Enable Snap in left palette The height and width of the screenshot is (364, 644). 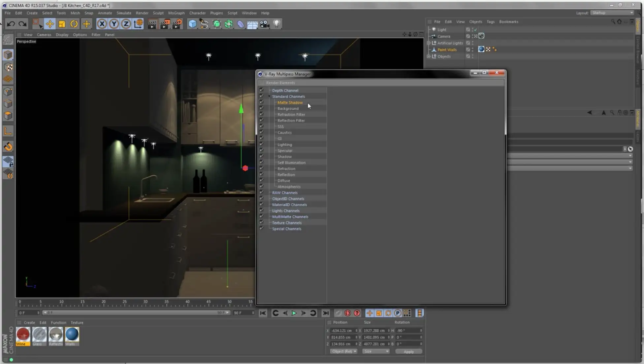(8, 147)
